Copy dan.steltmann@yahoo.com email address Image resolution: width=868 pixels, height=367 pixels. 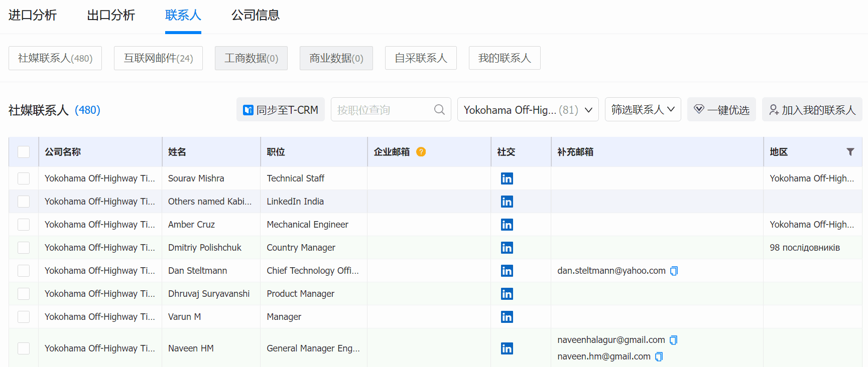click(674, 271)
